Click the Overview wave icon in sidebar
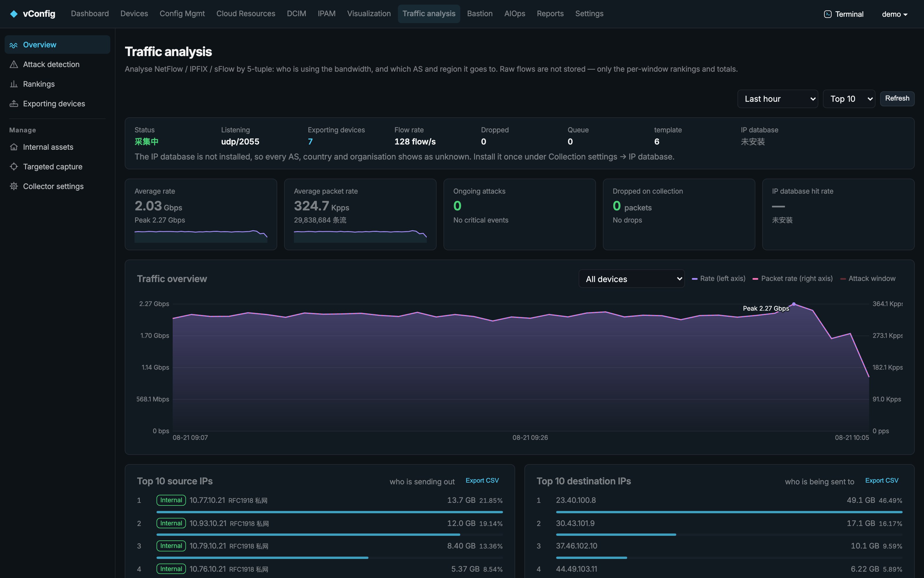The width and height of the screenshot is (924, 578). (14, 45)
